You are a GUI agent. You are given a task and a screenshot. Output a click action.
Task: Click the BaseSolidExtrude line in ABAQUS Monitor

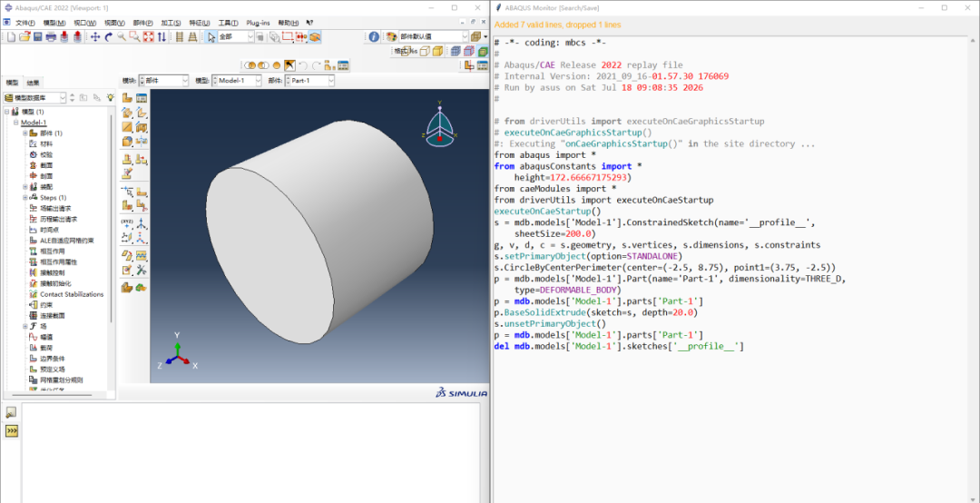pyautogui.click(x=595, y=312)
